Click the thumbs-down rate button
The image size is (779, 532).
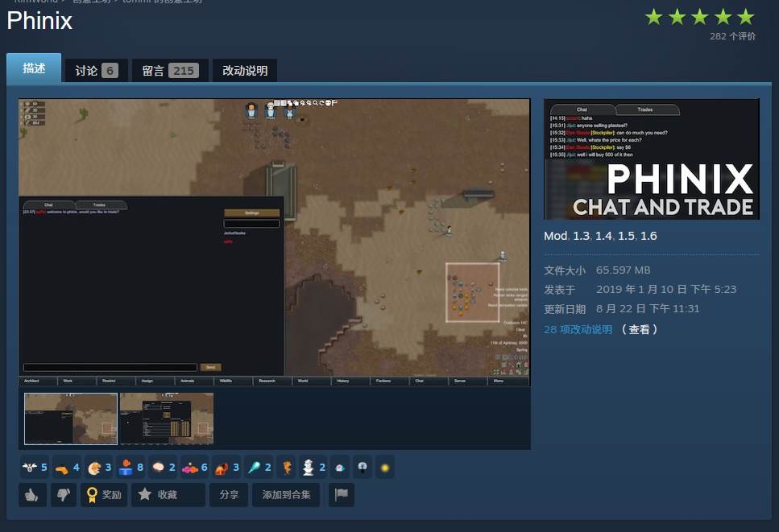click(63, 495)
